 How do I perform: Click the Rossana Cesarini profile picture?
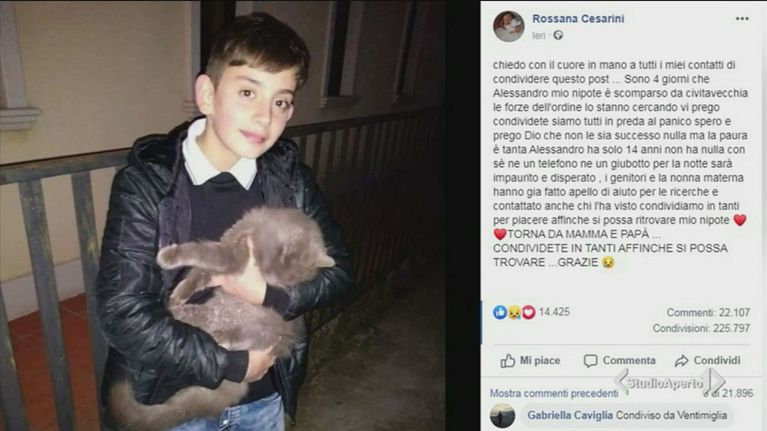coord(509,26)
